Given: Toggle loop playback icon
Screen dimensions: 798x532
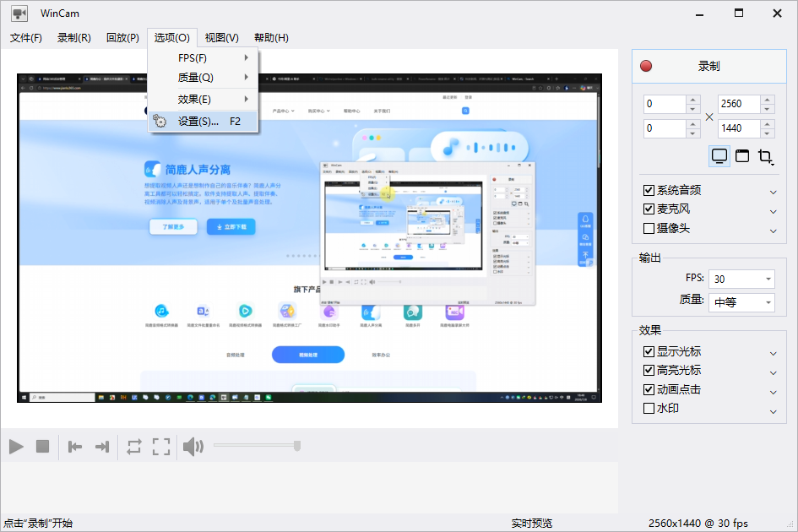Looking at the screenshot, I should (x=134, y=447).
